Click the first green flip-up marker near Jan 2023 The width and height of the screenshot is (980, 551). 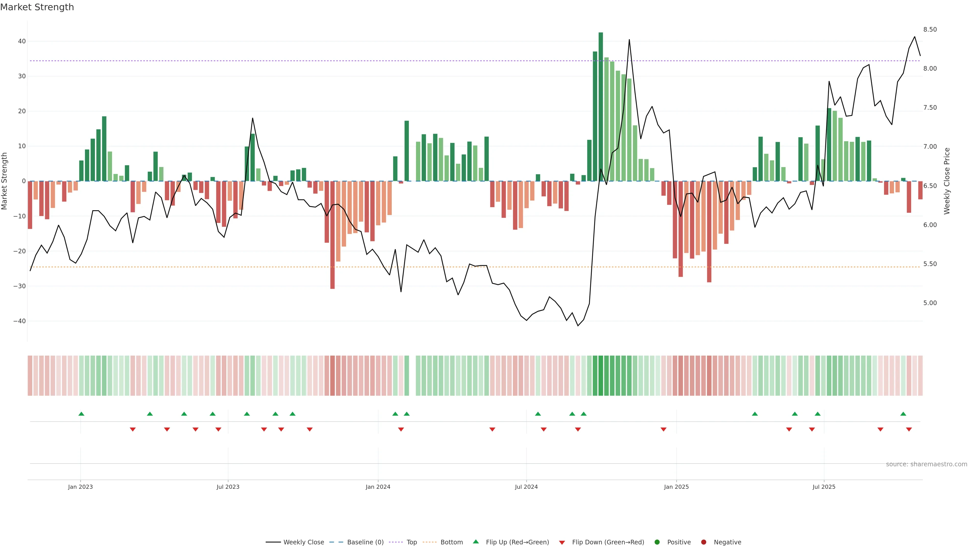tap(81, 414)
